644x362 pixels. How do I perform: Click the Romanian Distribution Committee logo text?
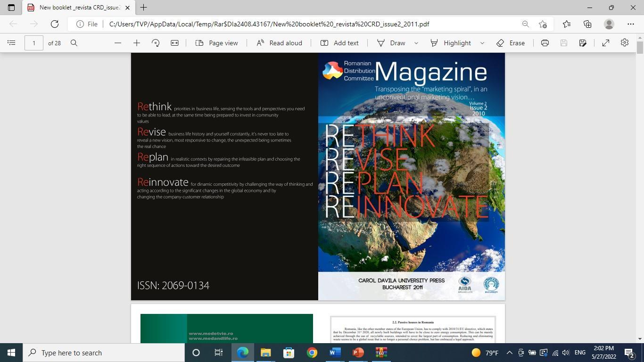[359, 71]
